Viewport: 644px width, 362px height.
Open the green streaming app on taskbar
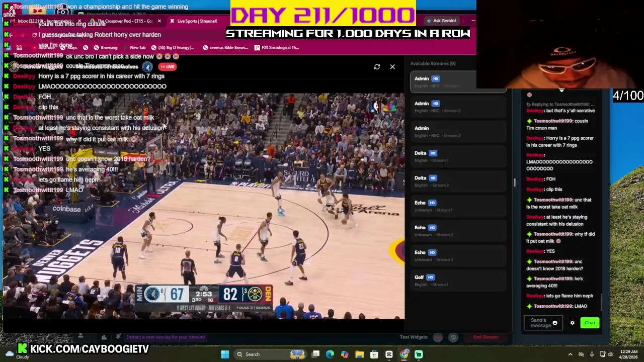pyautogui.click(x=419, y=354)
